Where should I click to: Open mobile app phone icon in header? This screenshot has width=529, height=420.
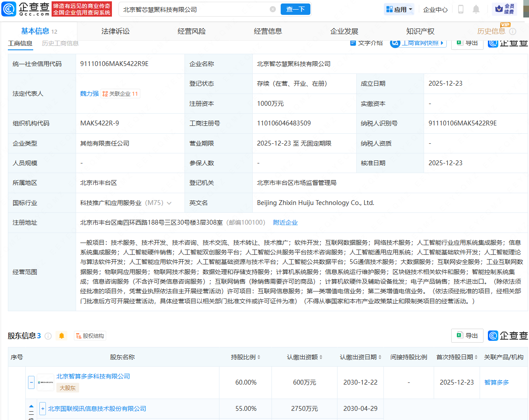coord(461,9)
